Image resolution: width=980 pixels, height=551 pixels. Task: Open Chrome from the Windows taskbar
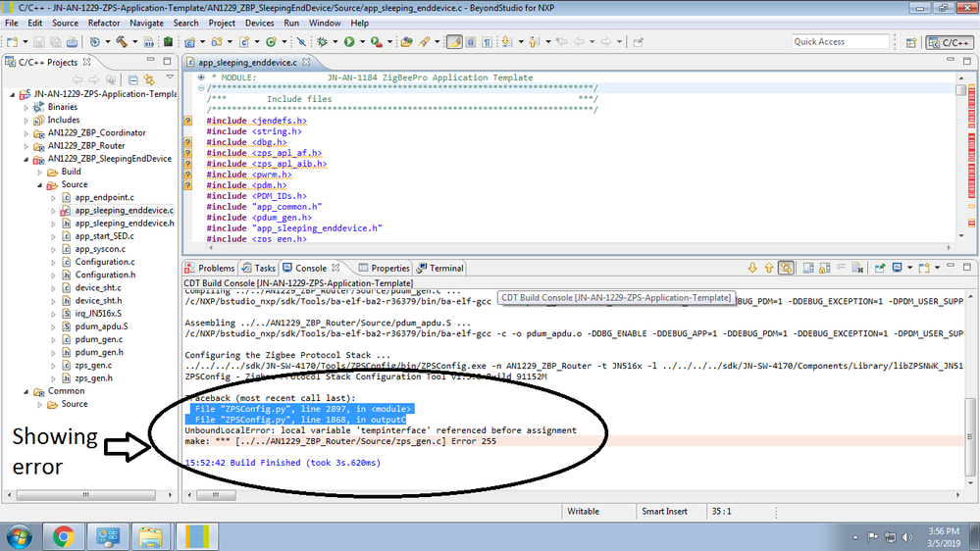coord(63,536)
